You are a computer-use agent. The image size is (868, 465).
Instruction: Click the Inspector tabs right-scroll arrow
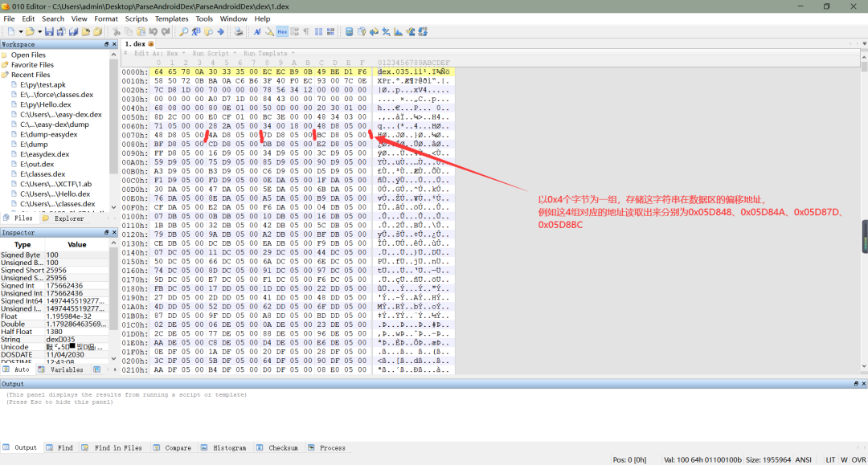click(115, 369)
